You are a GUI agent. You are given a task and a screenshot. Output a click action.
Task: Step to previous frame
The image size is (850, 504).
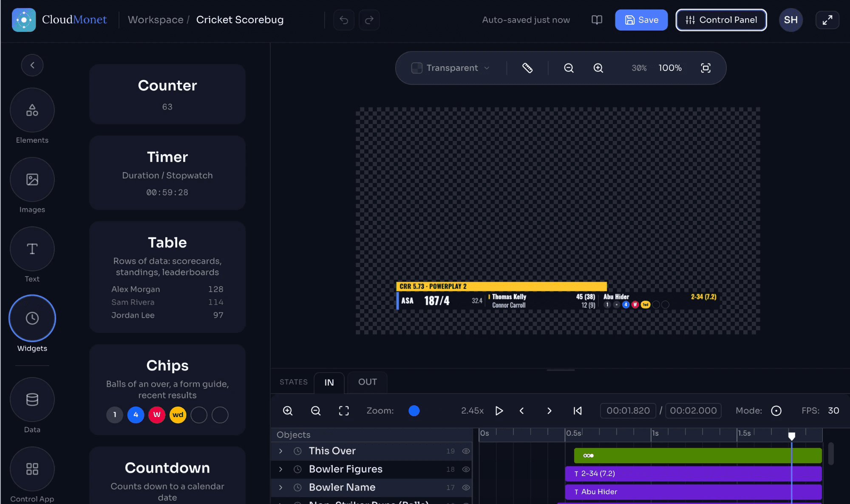tap(522, 411)
